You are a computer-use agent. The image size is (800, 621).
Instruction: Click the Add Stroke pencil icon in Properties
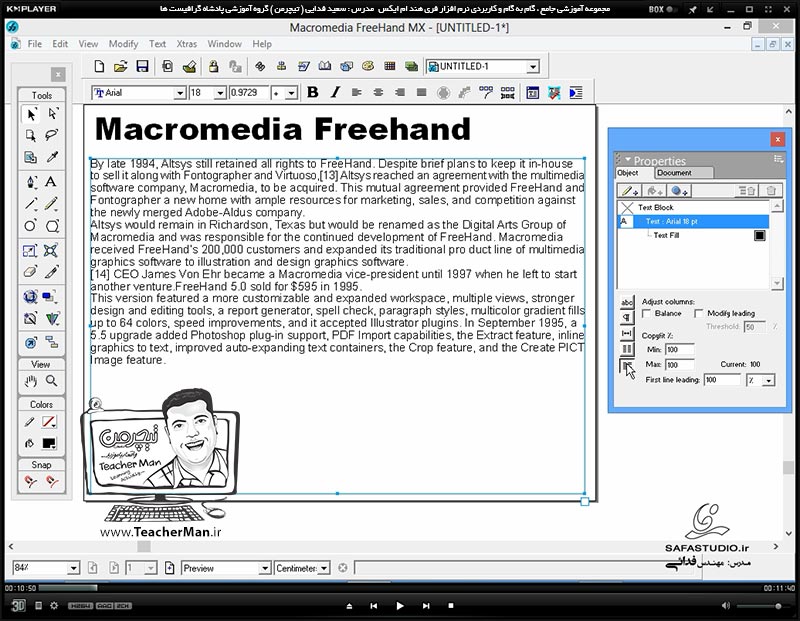[x=629, y=191]
